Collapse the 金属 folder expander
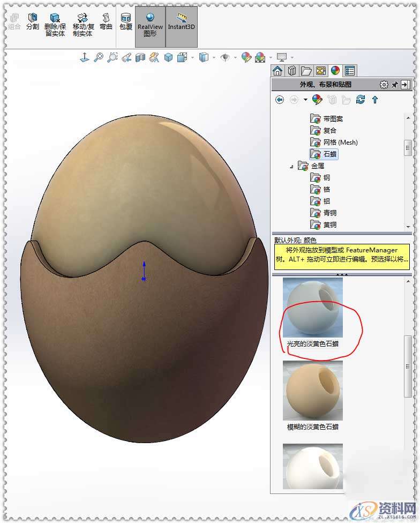This screenshot has width=420, height=524. click(291, 167)
